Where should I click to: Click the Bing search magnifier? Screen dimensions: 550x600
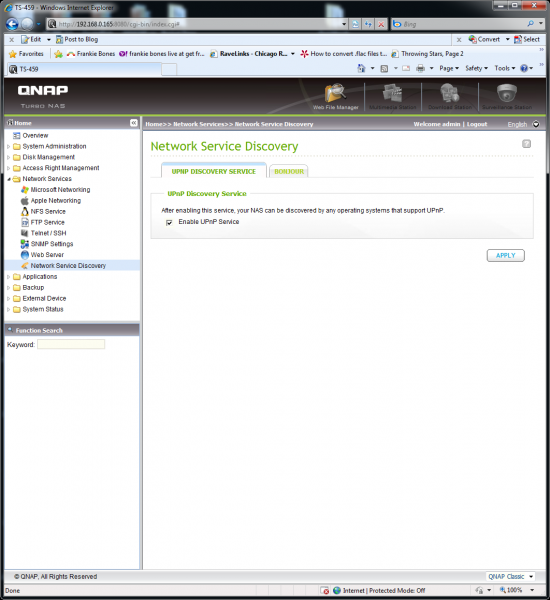coord(530,24)
